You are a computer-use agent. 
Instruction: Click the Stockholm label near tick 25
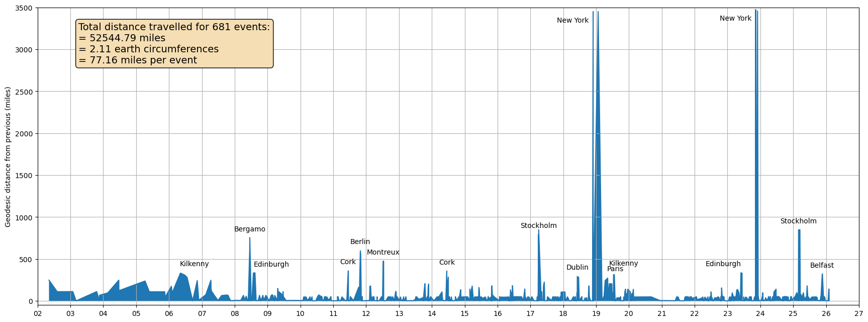(x=798, y=221)
